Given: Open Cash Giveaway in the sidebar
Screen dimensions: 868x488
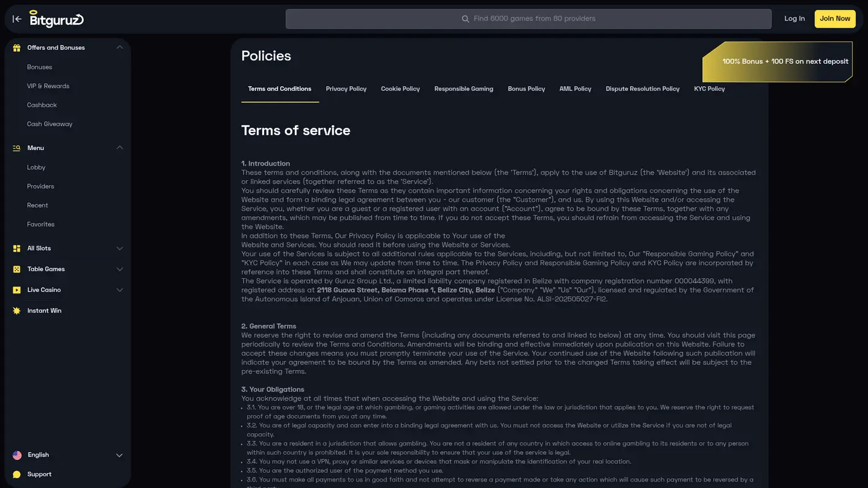Looking at the screenshot, I should (49, 124).
